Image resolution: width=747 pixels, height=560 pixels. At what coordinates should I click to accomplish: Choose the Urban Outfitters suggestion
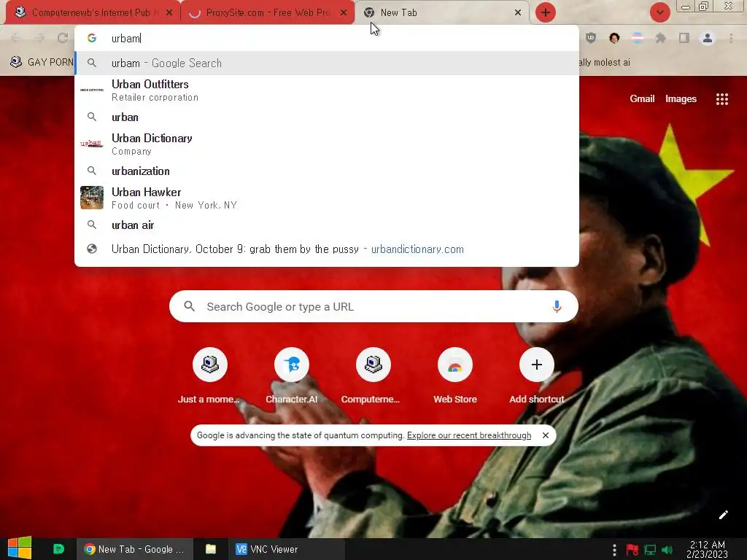tap(327, 90)
